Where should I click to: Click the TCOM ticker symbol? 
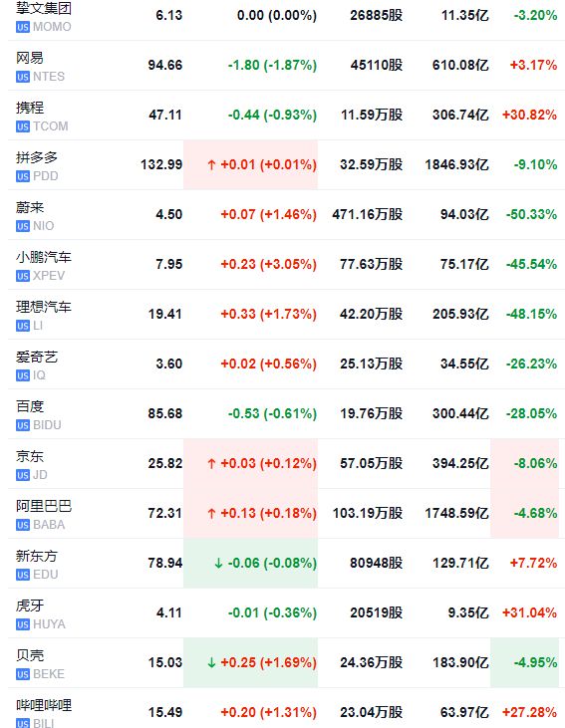click(50, 126)
